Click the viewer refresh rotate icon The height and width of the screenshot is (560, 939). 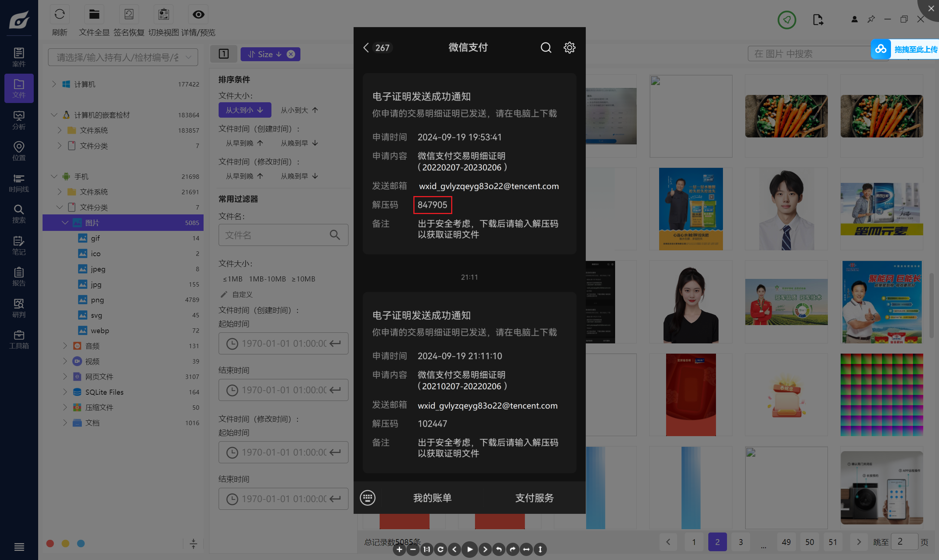(441, 549)
